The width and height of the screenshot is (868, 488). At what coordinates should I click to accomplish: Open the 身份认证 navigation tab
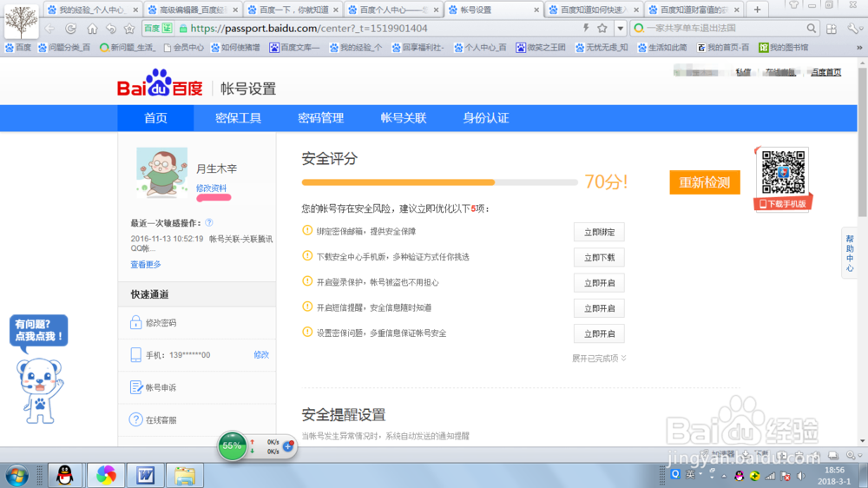click(486, 118)
